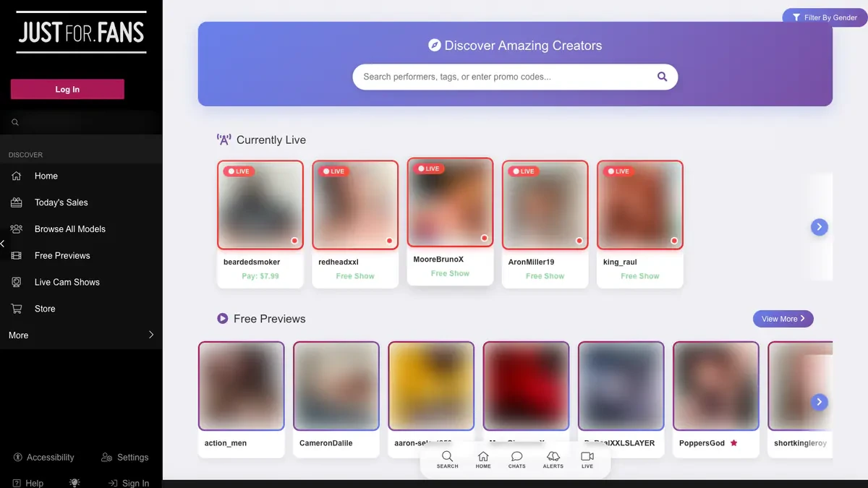Click Free Show under AronMiller19
868x488 pixels.
(545, 276)
